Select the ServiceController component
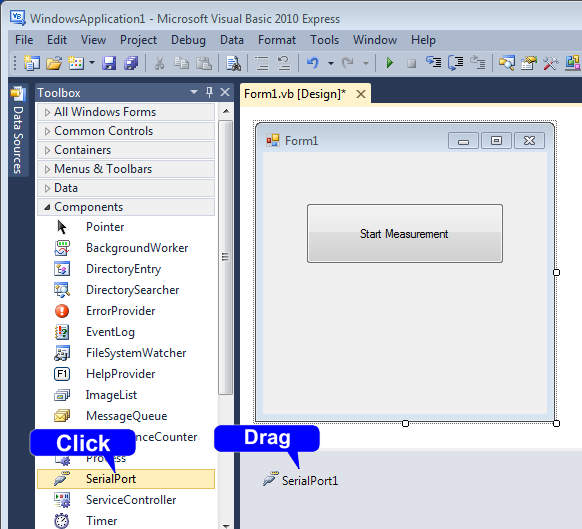 [x=126, y=500]
